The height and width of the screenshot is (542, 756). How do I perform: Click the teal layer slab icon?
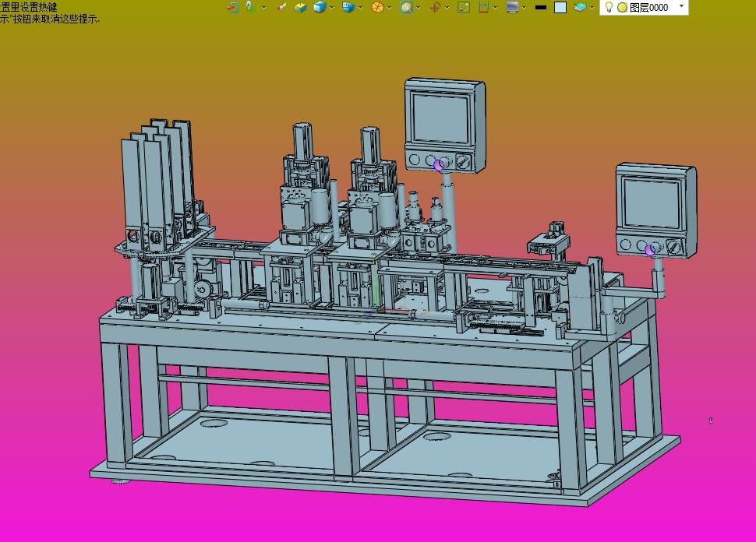click(580, 7)
